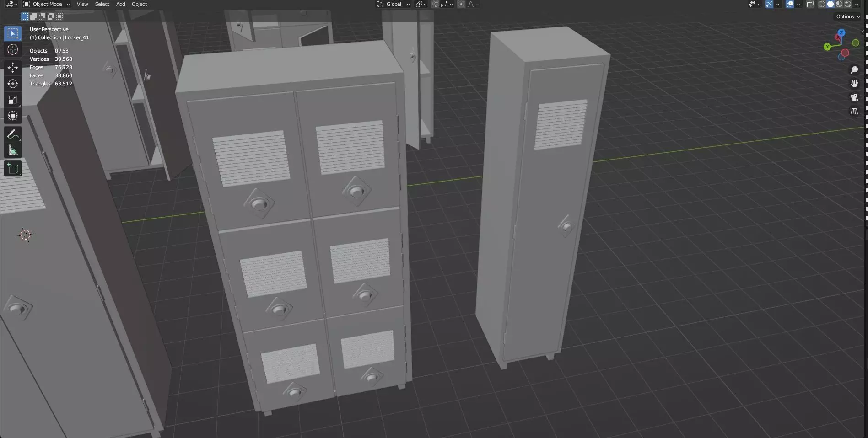Viewport: 868px width, 438px height.
Task: Toggle X-ray mode
Action: point(810,4)
